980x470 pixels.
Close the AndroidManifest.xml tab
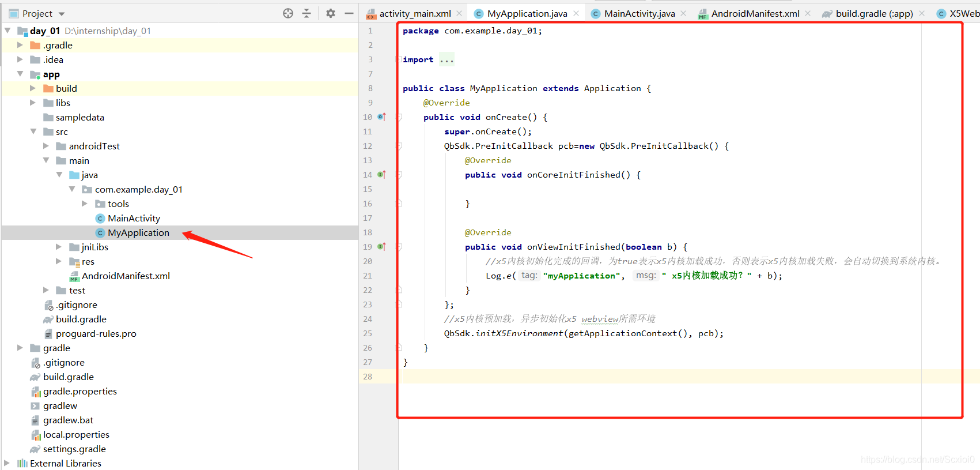tap(808, 13)
